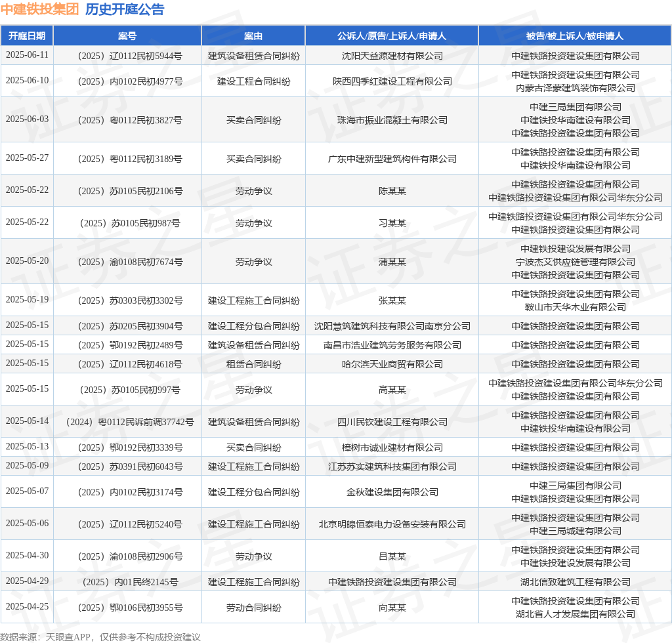Screen dimensions: 672x643
Task: Select date cell 2025-06-03
Action: click(x=27, y=119)
